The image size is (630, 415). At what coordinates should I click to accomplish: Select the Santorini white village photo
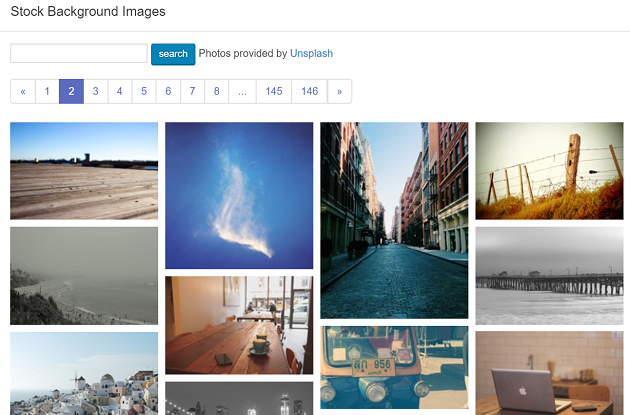84,374
